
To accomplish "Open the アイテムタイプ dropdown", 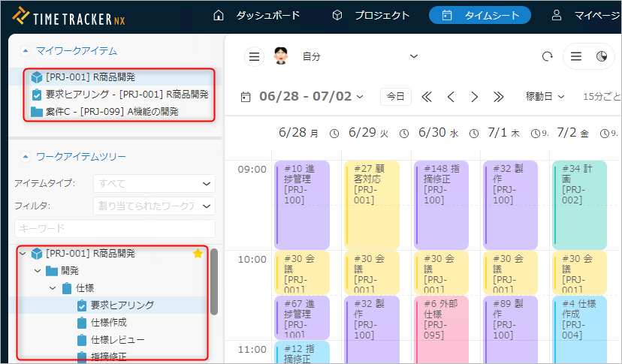I will click(154, 183).
